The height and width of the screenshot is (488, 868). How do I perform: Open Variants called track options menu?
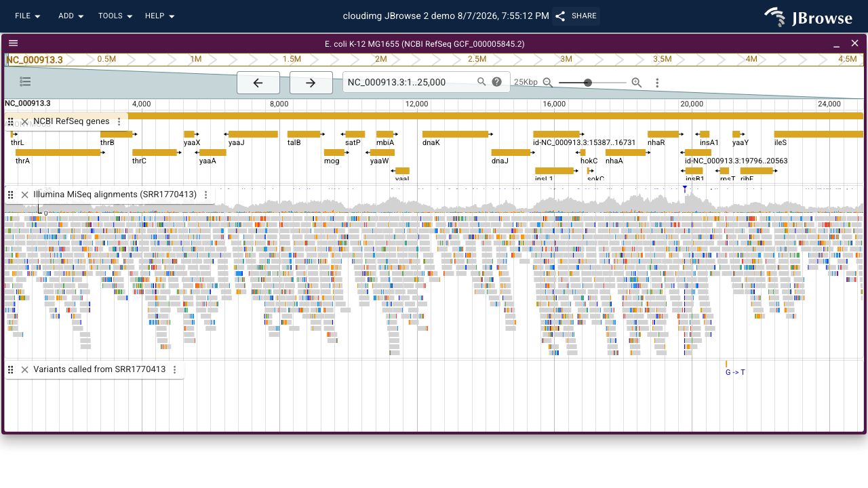tap(175, 369)
